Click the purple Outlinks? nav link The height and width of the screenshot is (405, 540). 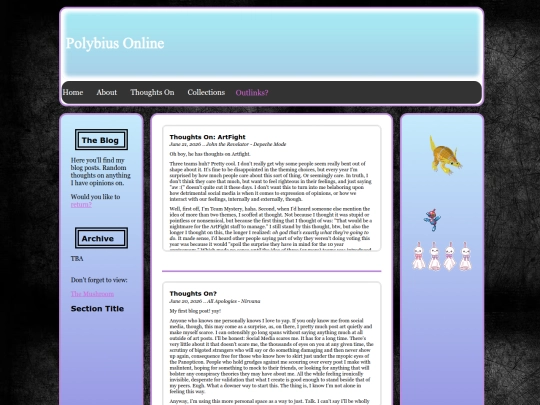pos(252,93)
